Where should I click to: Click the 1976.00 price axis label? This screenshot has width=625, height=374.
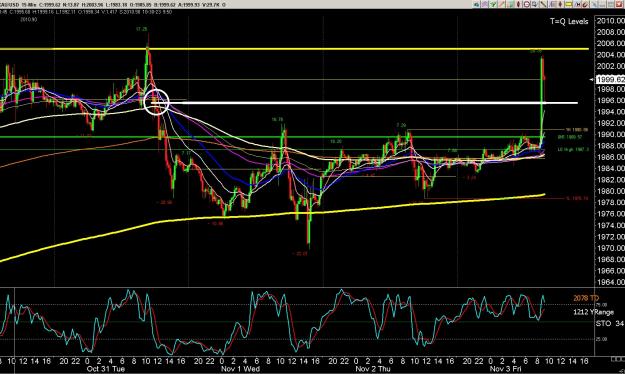610,214
